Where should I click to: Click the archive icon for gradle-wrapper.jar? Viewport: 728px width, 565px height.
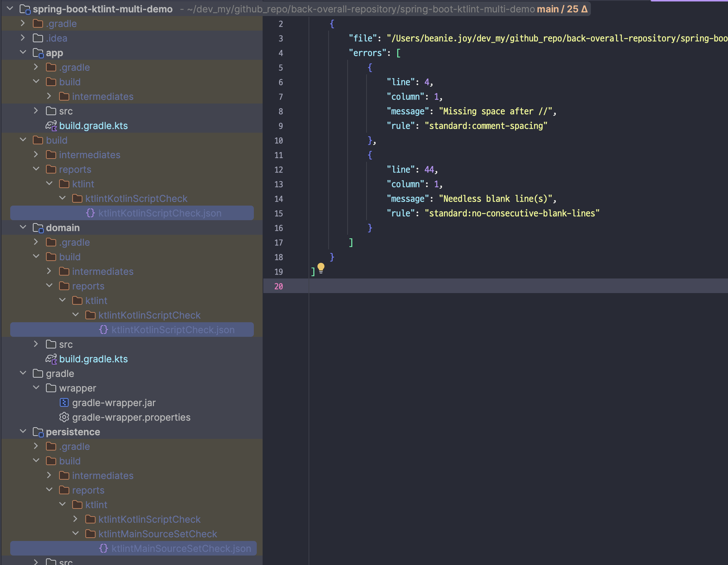click(x=64, y=402)
